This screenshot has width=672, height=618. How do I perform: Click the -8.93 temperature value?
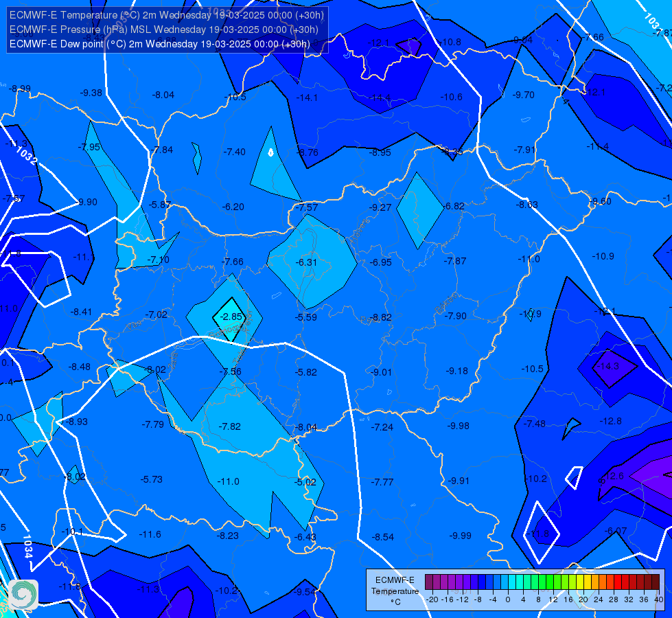77,422
